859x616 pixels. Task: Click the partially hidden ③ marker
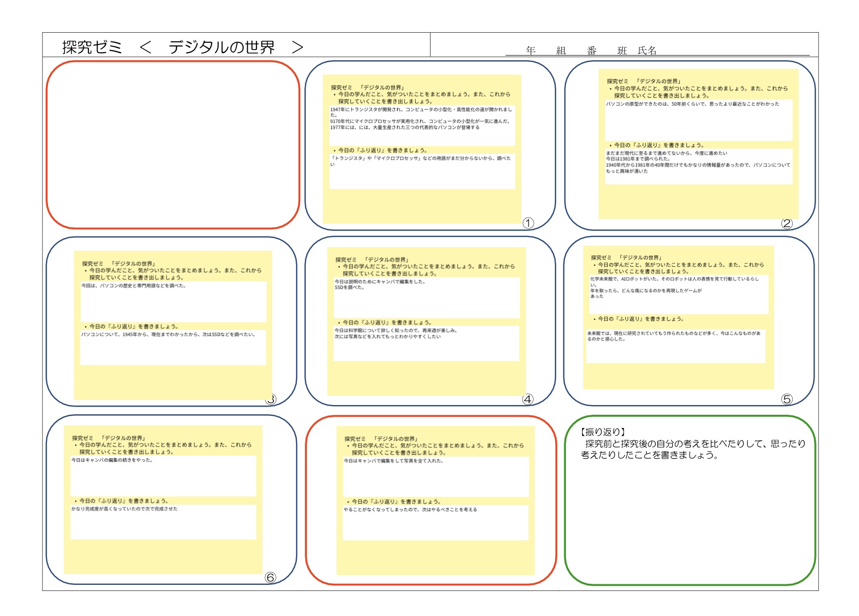[271, 399]
